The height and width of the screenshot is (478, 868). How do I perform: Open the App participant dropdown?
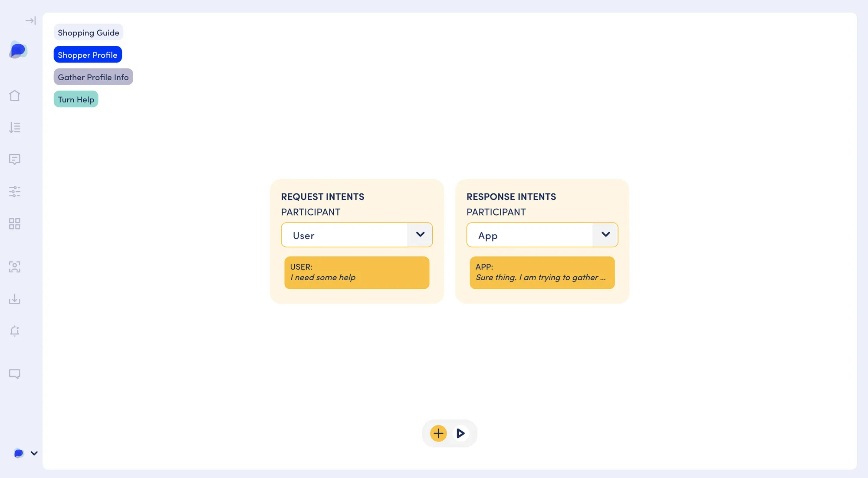pos(542,235)
